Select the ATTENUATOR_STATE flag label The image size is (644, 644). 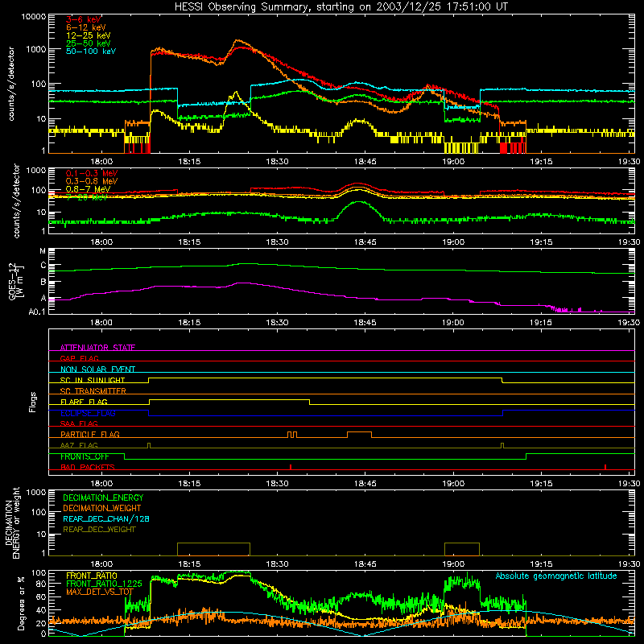(x=97, y=348)
